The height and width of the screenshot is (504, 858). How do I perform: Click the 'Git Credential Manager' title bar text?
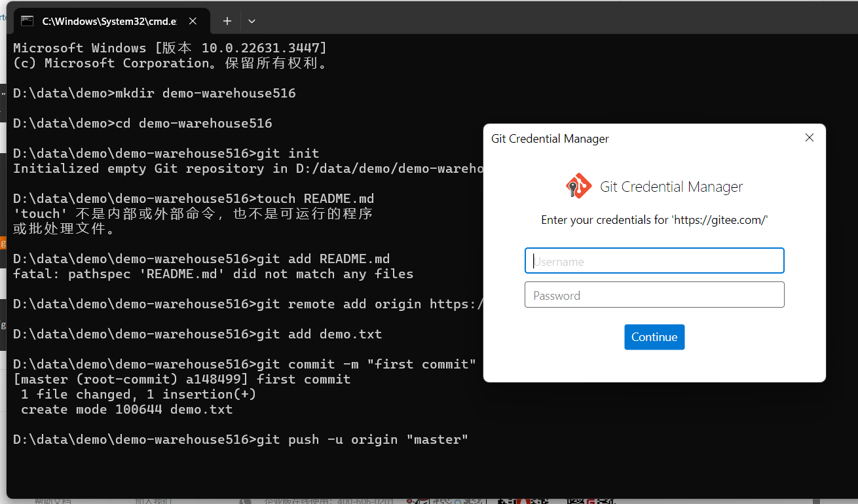[550, 139]
